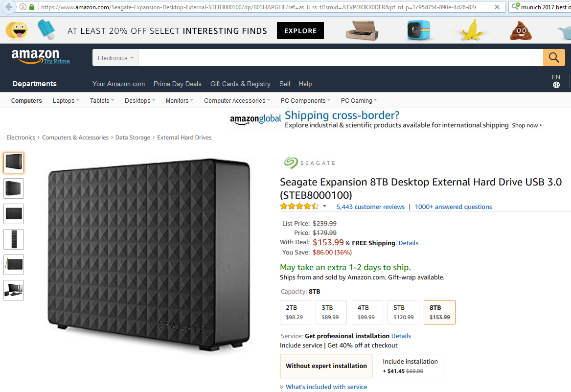The height and width of the screenshot is (392, 571).
Task: Click the Amazon search input field
Action: click(340, 58)
